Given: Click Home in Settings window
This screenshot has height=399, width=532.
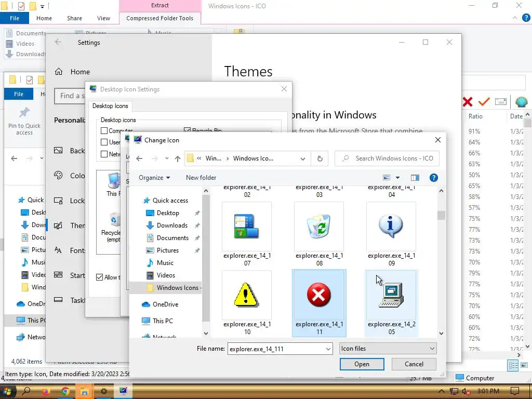Looking at the screenshot, I should click(x=72, y=72).
